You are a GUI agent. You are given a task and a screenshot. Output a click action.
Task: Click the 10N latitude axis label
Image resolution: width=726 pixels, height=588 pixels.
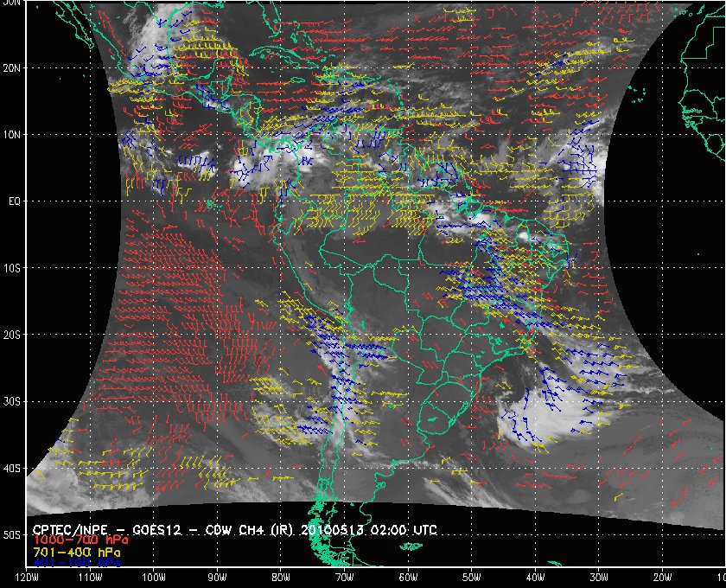coord(11,135)
